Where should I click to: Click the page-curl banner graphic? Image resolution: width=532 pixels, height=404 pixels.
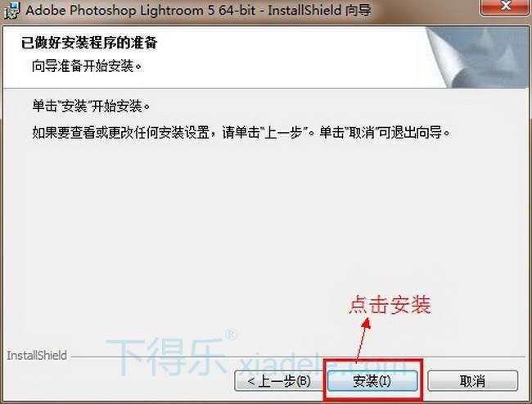(x=478, y=57)
